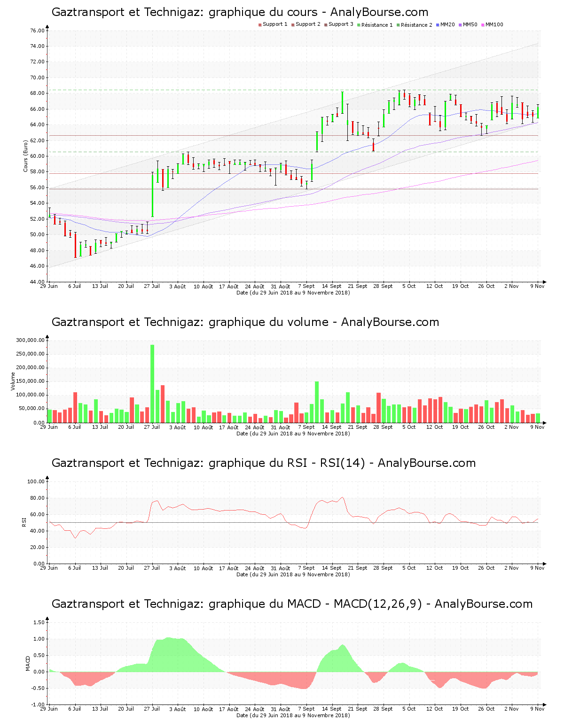Click '-1.00' on the MACD axis

point(39,705)
